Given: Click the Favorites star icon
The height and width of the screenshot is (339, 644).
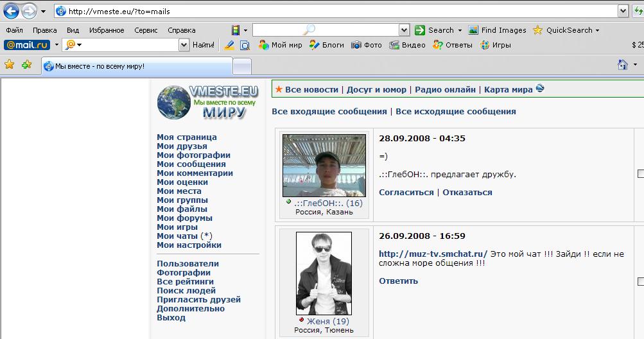Looking at the screenshot, I should pyautogui.click(x=10, y=64).
